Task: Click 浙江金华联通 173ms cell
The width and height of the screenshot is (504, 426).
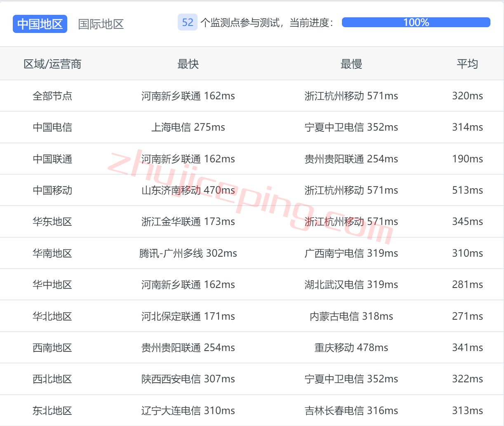Action: tap(188, 221)
